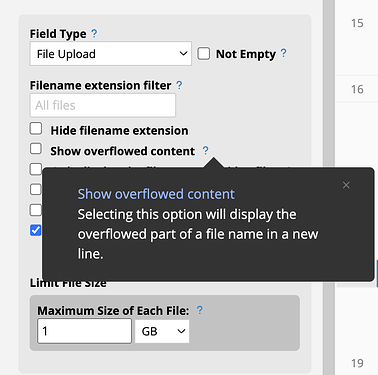The height and width of the screenshot is (375, 378).
Task: Open help for Maximum Size of Each File
Action: pyautogui.click(x=199, y=310)
